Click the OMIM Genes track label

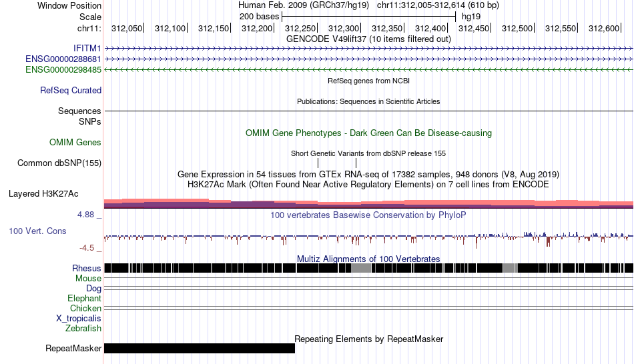pos(75,142)
